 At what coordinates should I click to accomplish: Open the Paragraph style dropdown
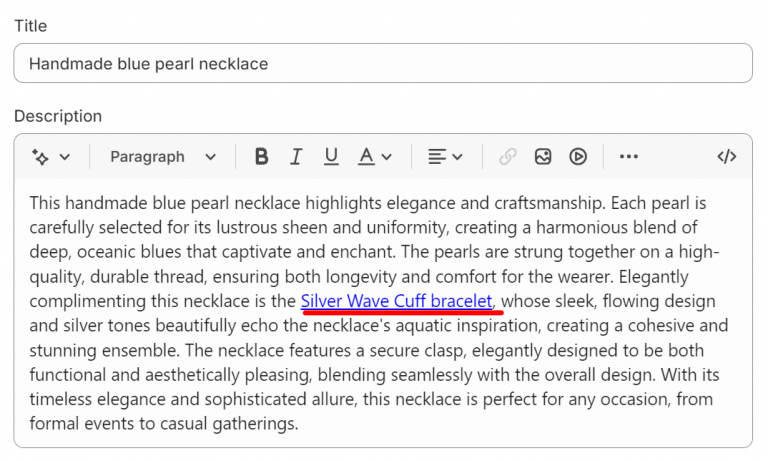(x=163, y=157)
